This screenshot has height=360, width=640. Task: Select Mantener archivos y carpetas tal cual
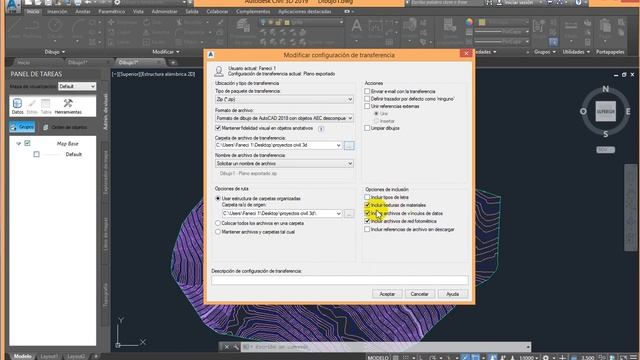(218, 232)
